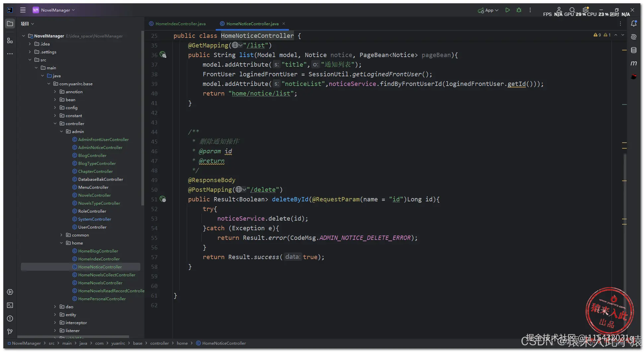Click the NovelManager breadcrumb in navigation bar
Viewport: 644px width, 352px height.
pos(24,343)
